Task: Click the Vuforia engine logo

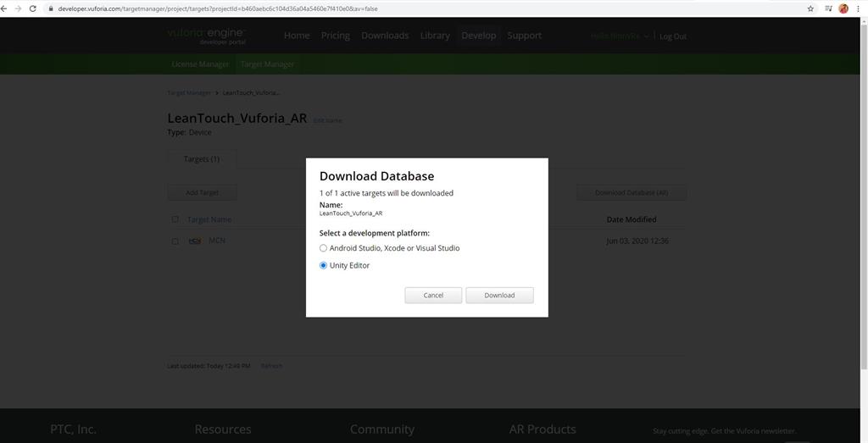Action: pos(207,36)
